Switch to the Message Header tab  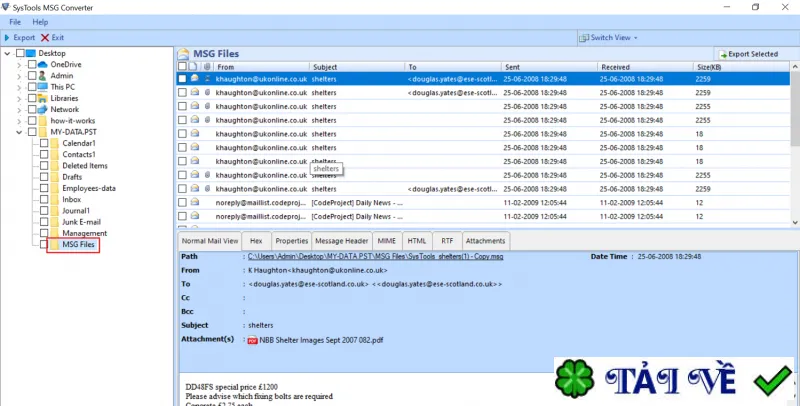341,241
